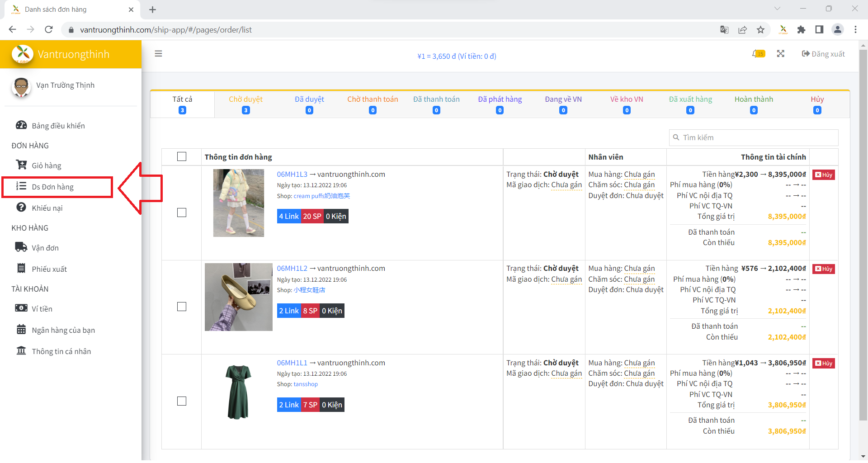The image size is (868, 463).
Task: Select the Chờ duyệt tab
Action: 245,104
